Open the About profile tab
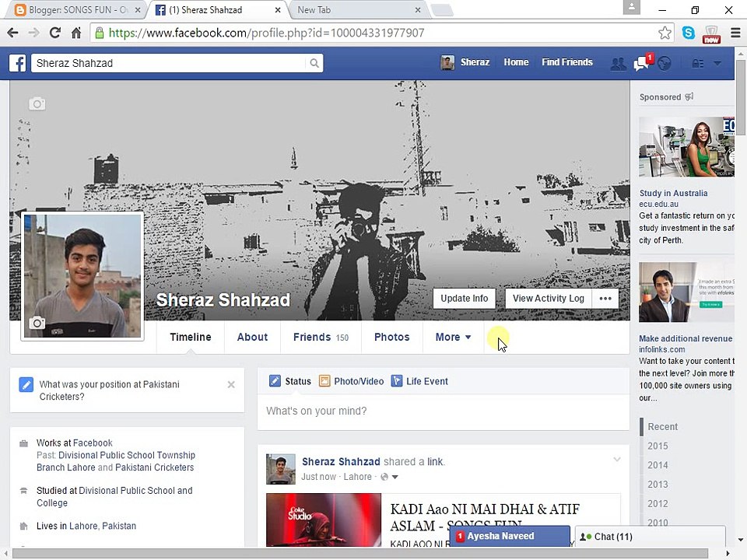Screen dimensions: 747x560 tap(252, 337)
